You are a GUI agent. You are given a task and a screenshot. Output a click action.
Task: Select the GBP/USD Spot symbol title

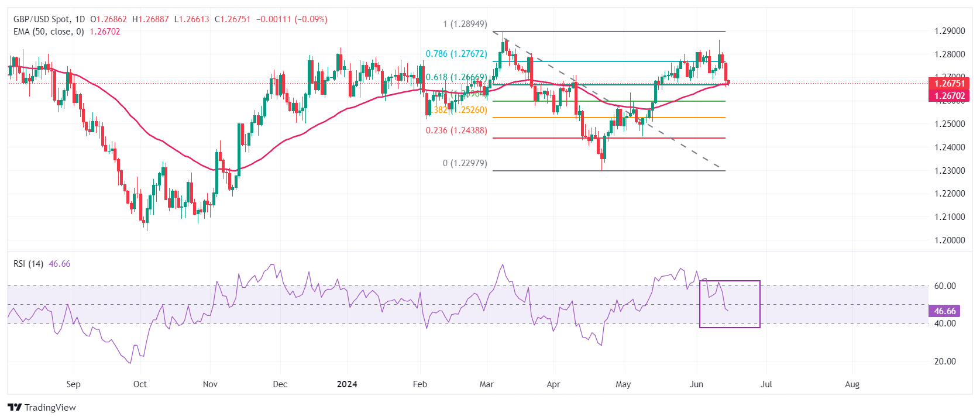[x=41, y=19]
